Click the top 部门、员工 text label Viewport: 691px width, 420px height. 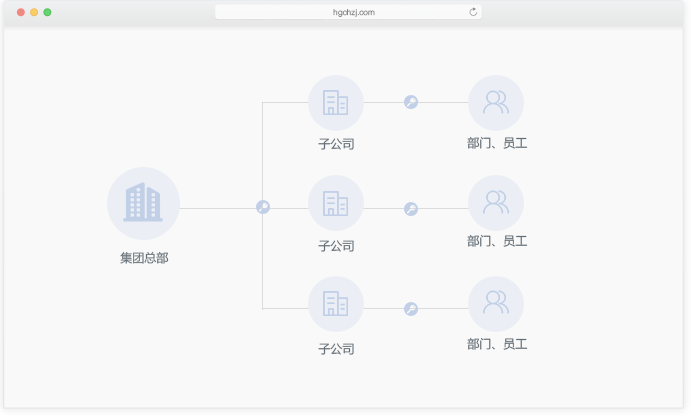point(497,143)
